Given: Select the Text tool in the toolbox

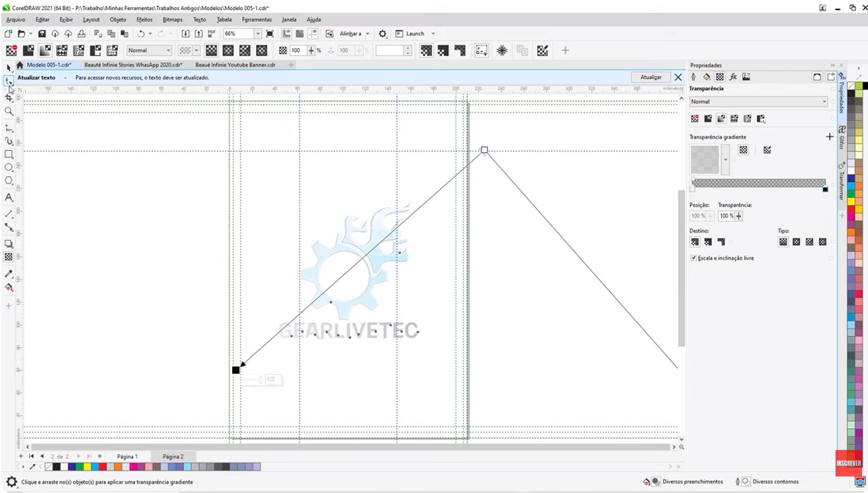Looking at the screenshot, I should (9, 197).
